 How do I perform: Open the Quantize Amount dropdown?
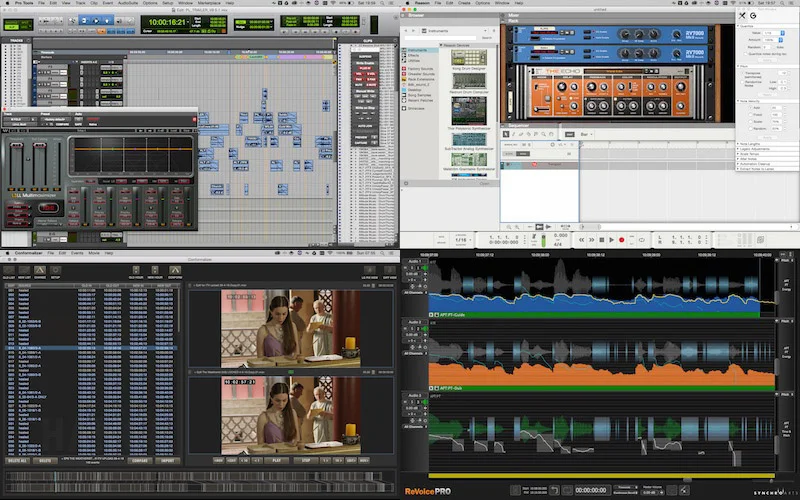pos(772,40)
